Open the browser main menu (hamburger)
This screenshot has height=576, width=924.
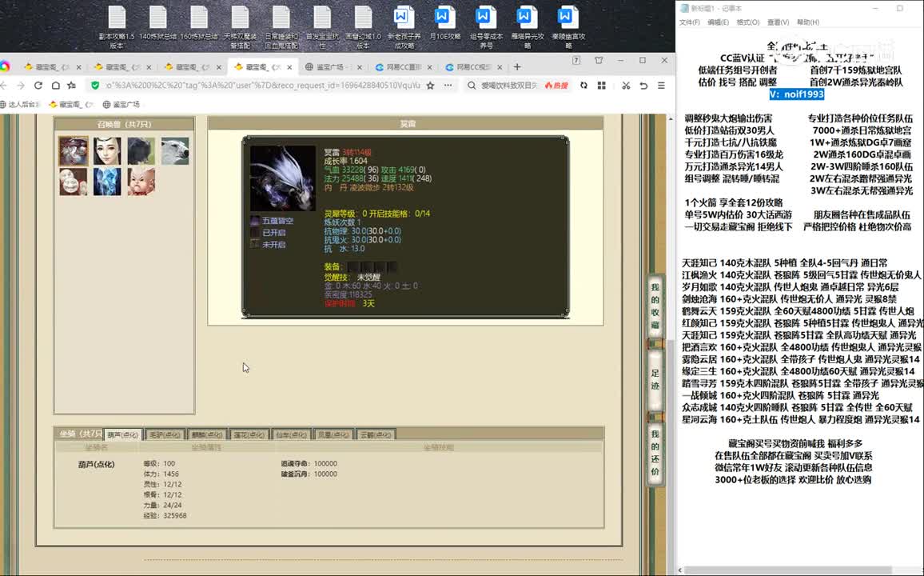point(661,86)
